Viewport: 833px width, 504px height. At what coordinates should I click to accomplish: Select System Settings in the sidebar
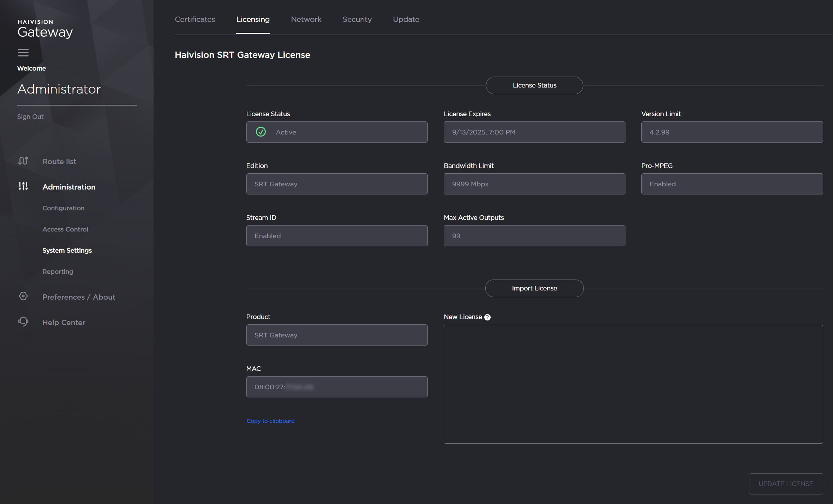tap(67, 250)
